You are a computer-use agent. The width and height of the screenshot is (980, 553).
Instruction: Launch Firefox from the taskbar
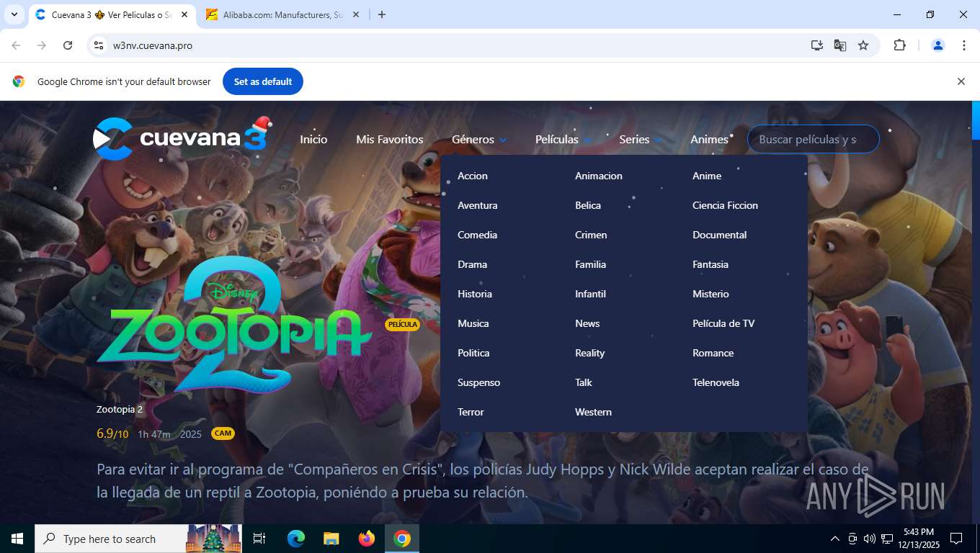367,539
